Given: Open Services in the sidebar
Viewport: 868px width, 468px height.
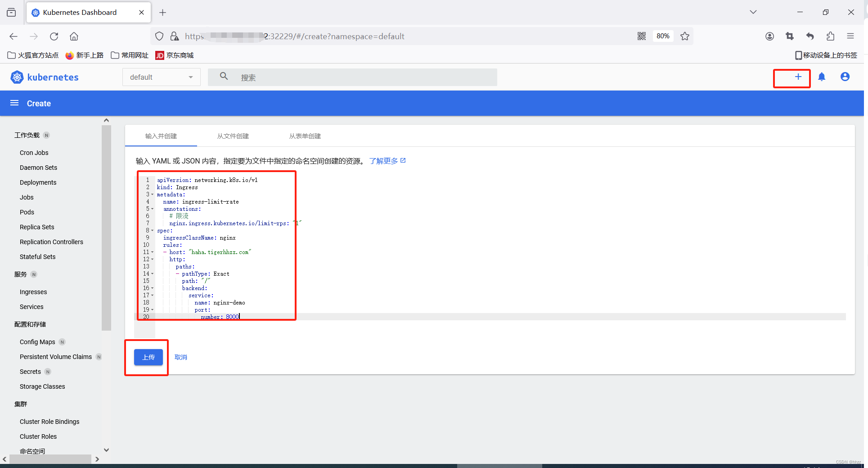Looking at the screenshot, I should pos(31,307).
